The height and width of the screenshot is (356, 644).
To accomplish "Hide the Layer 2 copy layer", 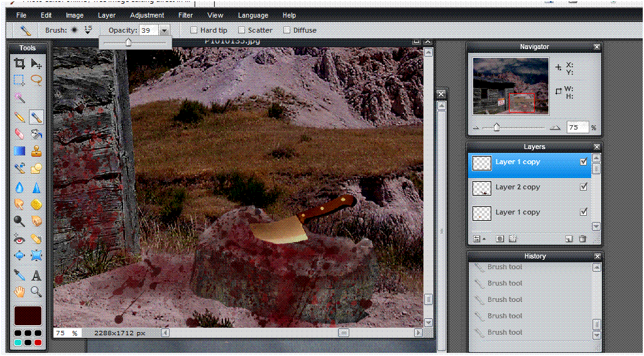I will 584,187.
